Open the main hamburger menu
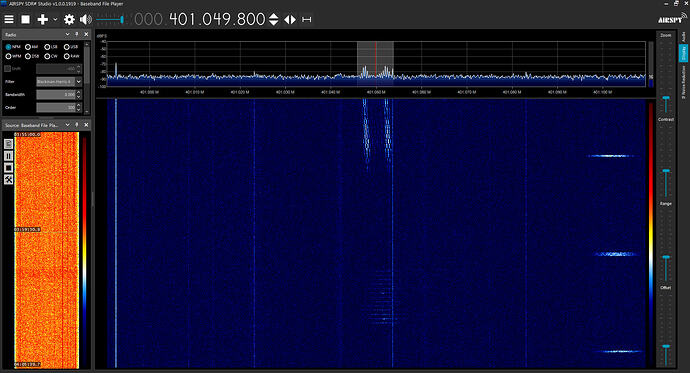The height and width of the screenshot is (373, 690). 9,19
